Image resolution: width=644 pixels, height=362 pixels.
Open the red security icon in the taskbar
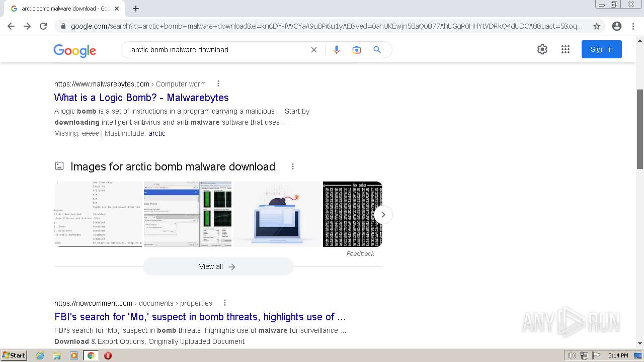(108, 355)
